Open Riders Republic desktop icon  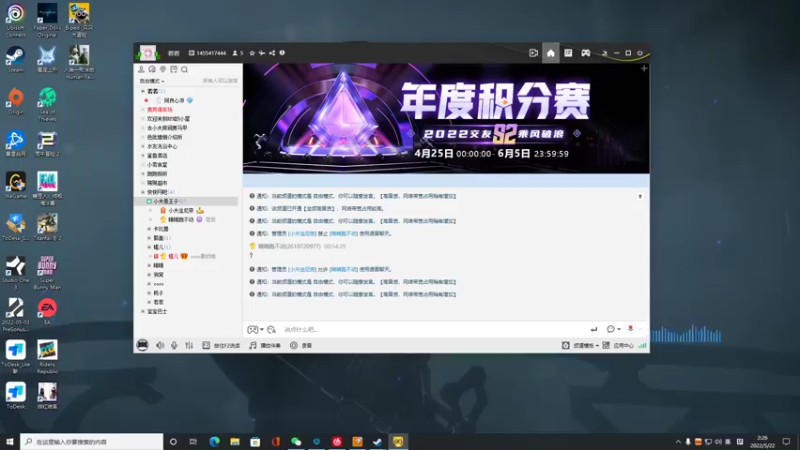point(47,357)
